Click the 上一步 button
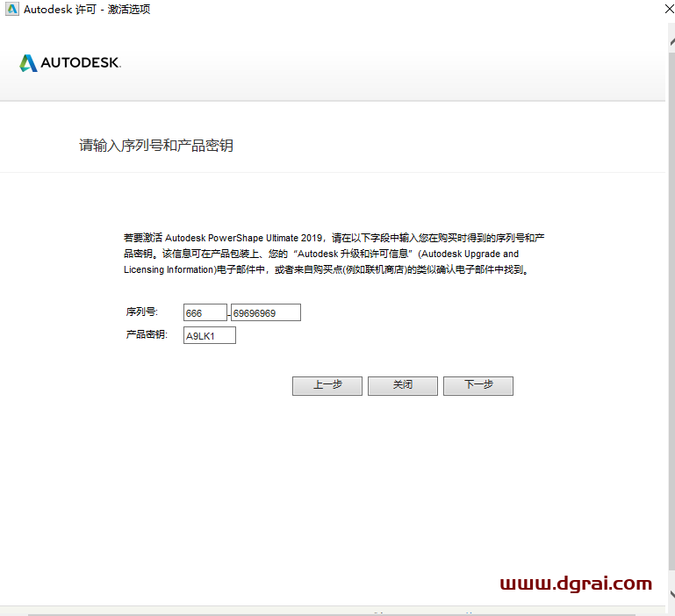Viewport: 675px width, 616px height. click(327, 386)
